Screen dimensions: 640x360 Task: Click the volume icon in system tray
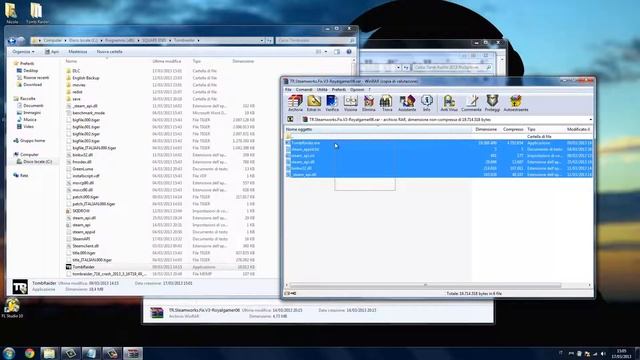603,354
